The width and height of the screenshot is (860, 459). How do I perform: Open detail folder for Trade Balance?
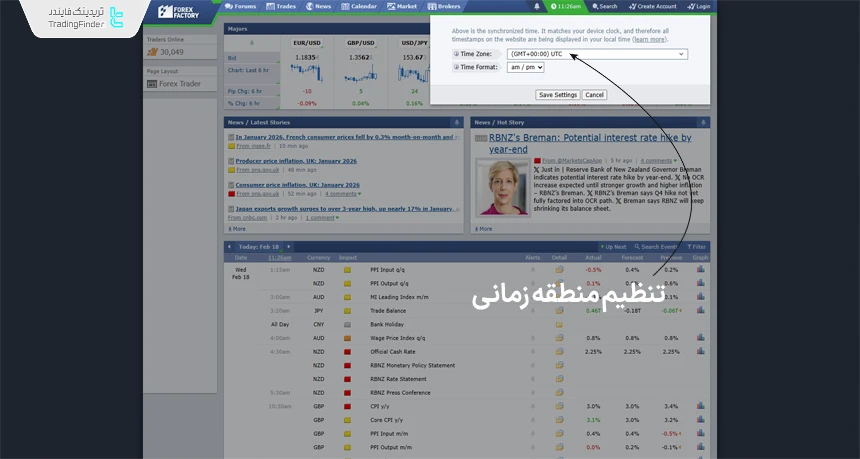tap(559, 310)
